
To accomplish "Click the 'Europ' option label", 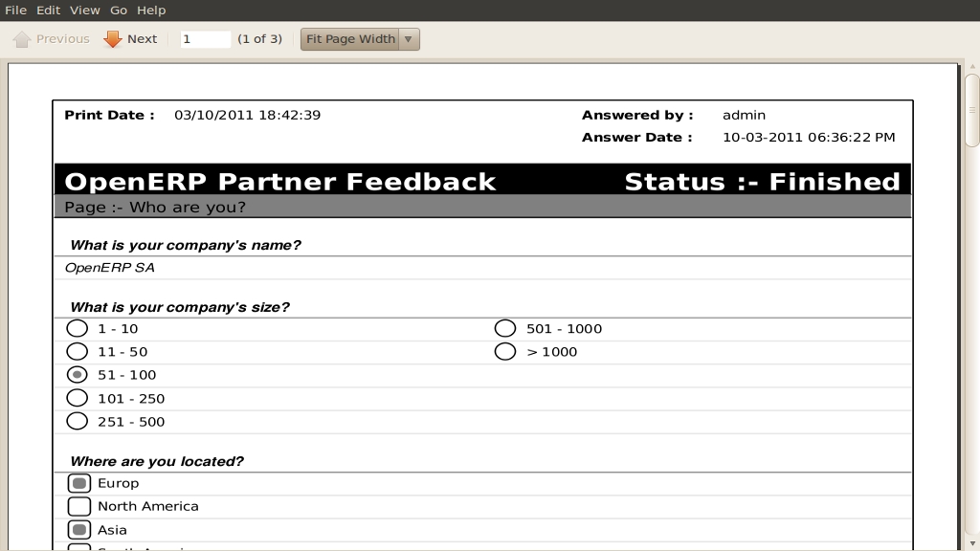I will (x=118, y=483).
